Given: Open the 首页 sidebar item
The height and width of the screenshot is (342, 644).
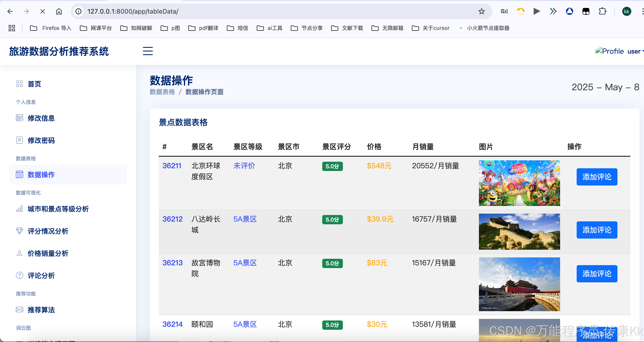Looking at the screenshot, I should point(34,84).
